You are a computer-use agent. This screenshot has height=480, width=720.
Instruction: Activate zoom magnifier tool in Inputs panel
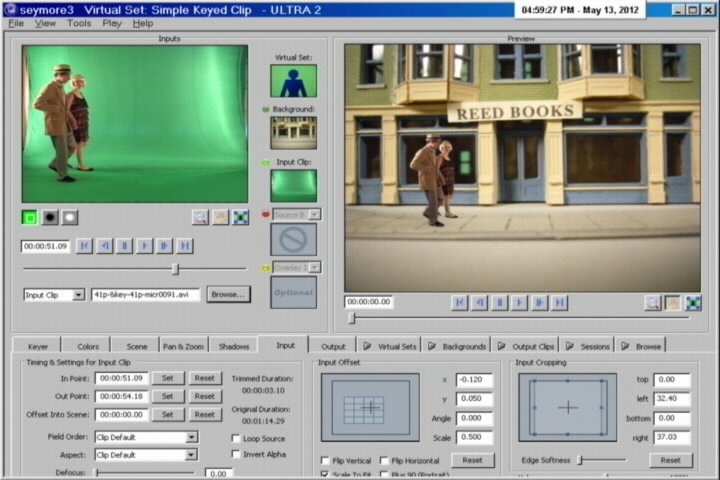tap(200, 217)
